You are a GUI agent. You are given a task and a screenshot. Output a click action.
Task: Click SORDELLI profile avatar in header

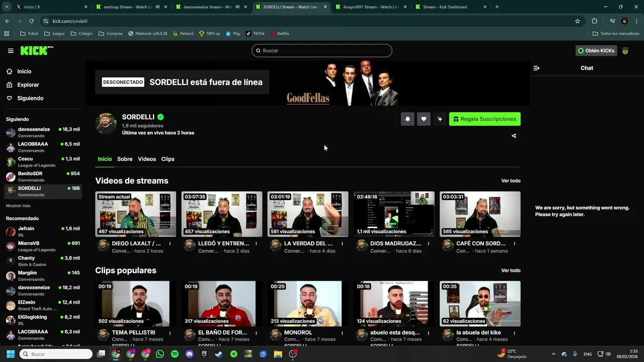pos(106,124)
